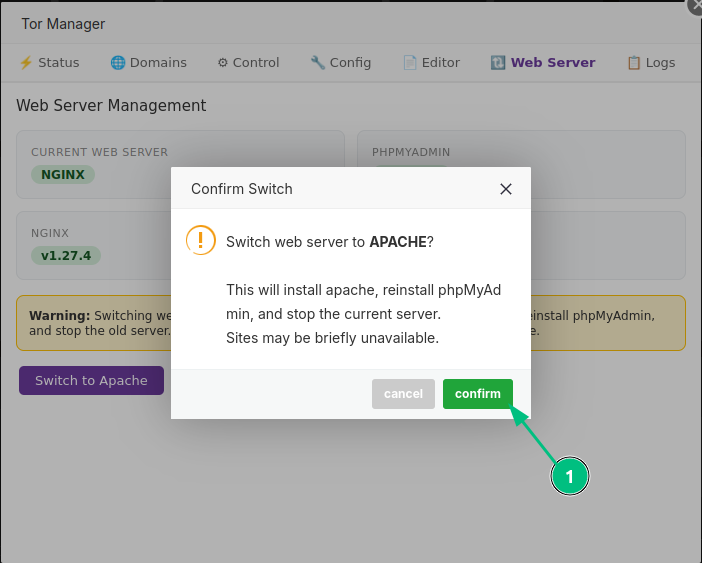Click the Switch to Apache button
The height and width of the screenshot is (563, 702).
click(91, 380)
